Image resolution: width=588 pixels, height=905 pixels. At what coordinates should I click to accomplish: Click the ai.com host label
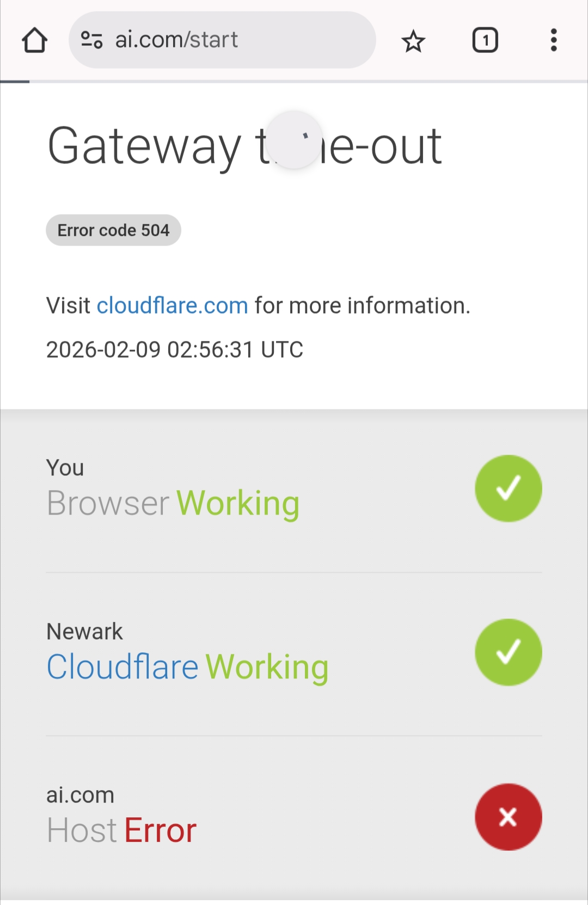pos(80,795)
